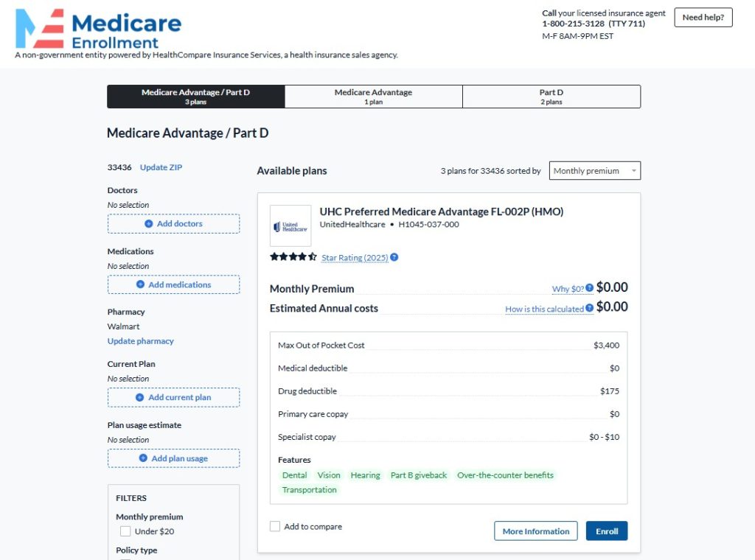The image size is (755, 560).
Task: Open the Monthly premium sort dropdown
Action: (596, 171)
